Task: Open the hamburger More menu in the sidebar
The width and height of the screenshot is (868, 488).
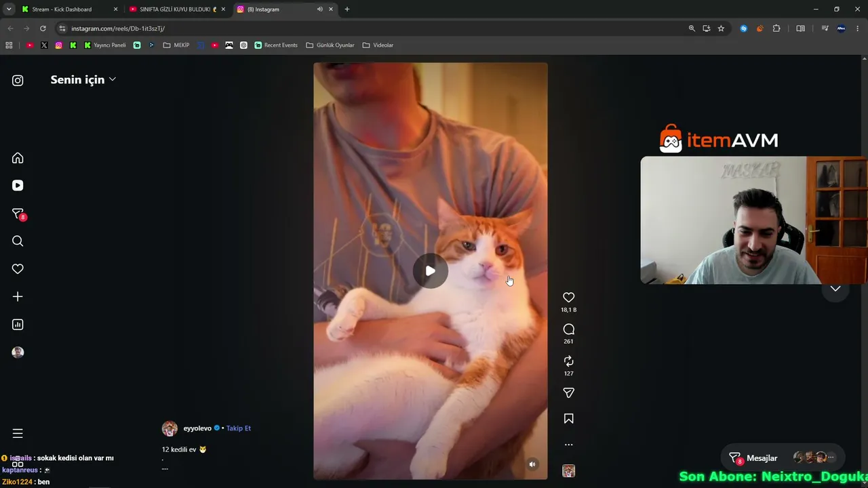Action: pyautogui.click(x=18, y=434)
